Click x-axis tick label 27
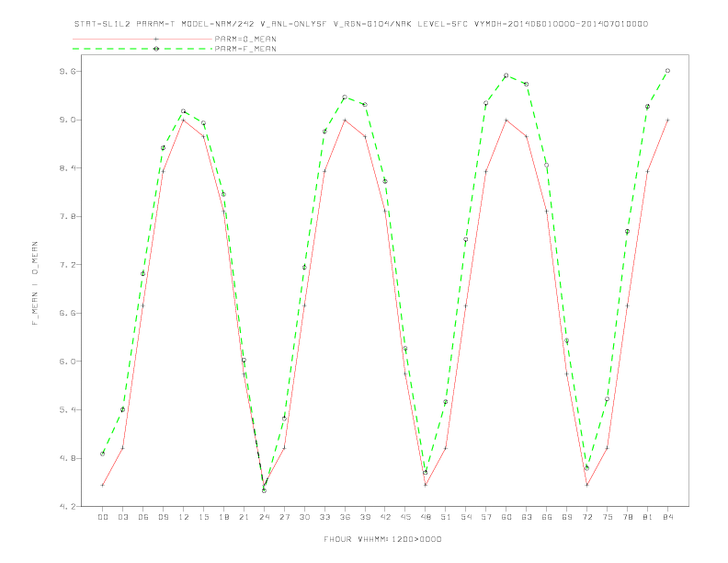The image size is (728, 563). [284, 517]
